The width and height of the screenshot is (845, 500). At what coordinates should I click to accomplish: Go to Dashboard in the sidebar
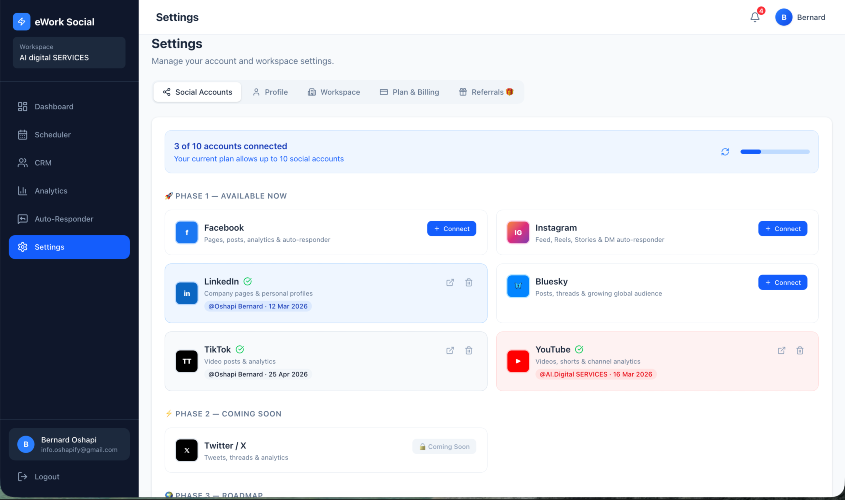click(70, 107)
